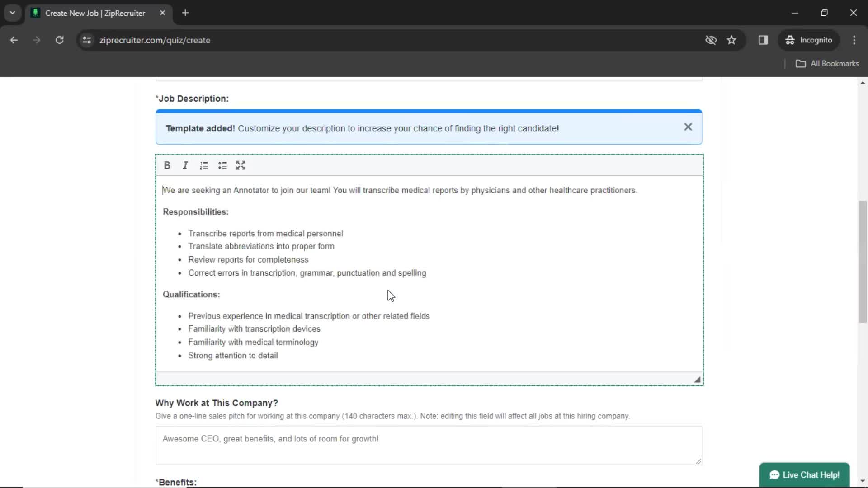Select the ordered list icon
The image size is (868, 488).
203,165
